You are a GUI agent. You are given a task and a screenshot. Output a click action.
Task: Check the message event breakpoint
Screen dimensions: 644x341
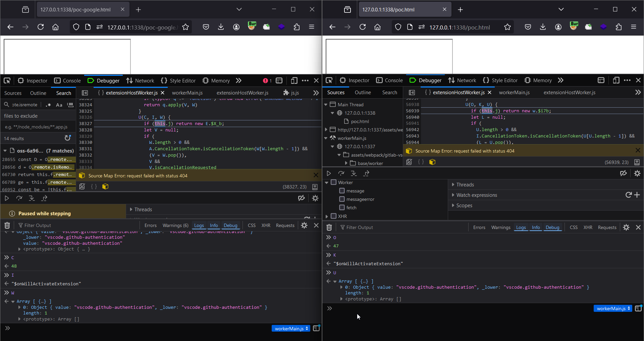[342, 191]
